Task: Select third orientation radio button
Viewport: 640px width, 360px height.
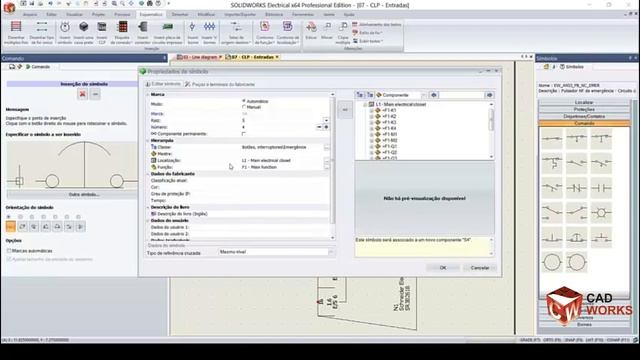Action: click(32, 217)
